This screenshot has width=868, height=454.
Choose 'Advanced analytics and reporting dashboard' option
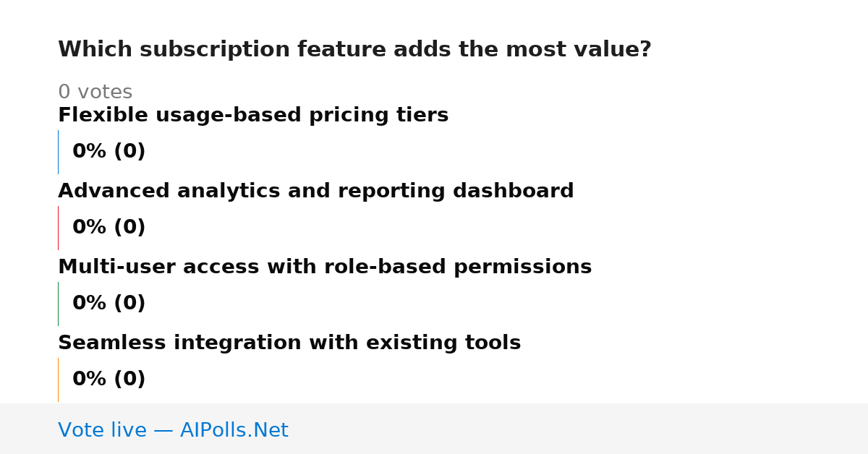coord(315,192)
